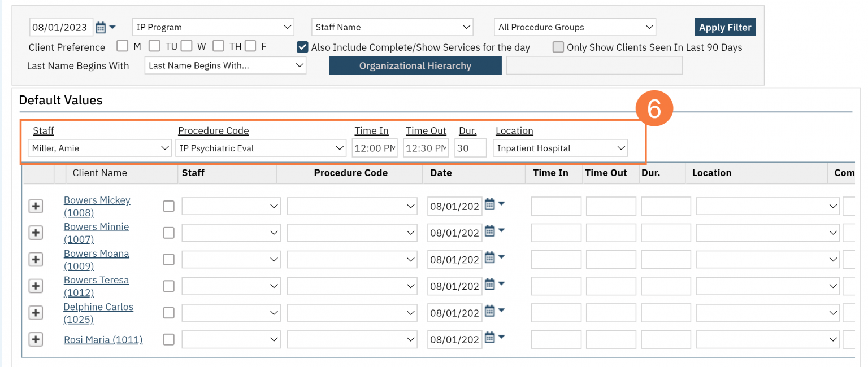
Task: Click the plus icon next to Bowers Minnie
Action: 36,233
